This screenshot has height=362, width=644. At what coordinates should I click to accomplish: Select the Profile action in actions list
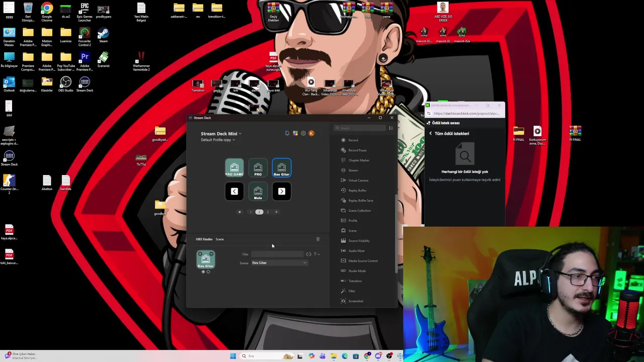[x=350, y=221]
